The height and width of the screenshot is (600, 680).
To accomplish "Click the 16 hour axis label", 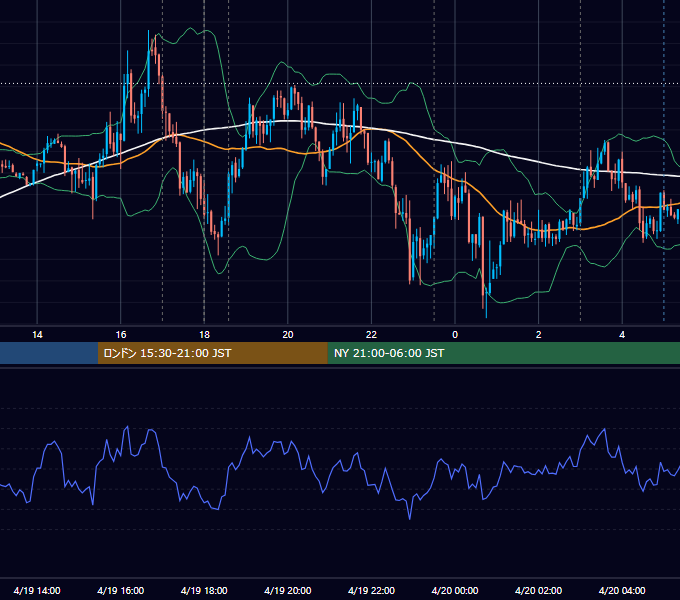I will [x=121, y=335].
